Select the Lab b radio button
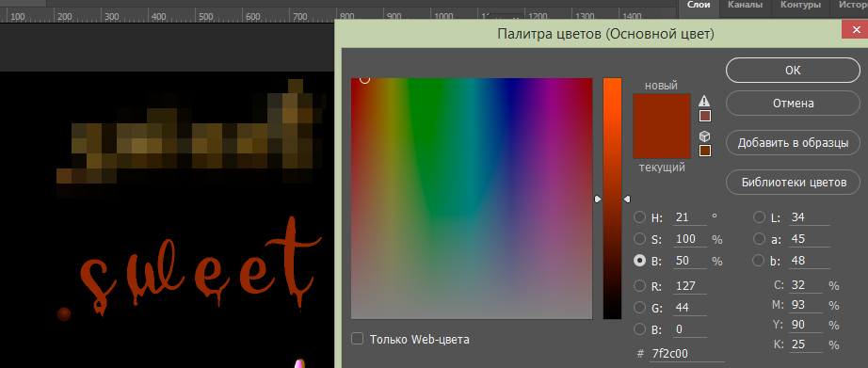868x368 pixels. tap(759, 261)
